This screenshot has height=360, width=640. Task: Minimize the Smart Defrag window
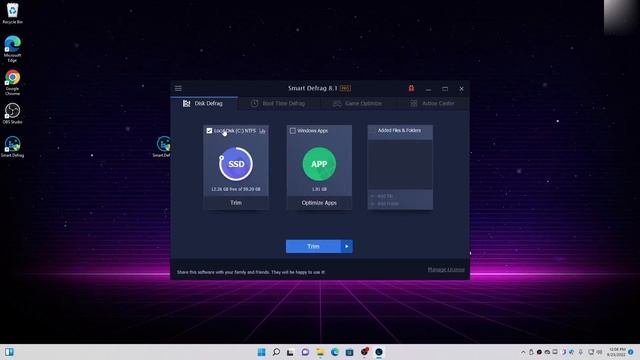428,89
